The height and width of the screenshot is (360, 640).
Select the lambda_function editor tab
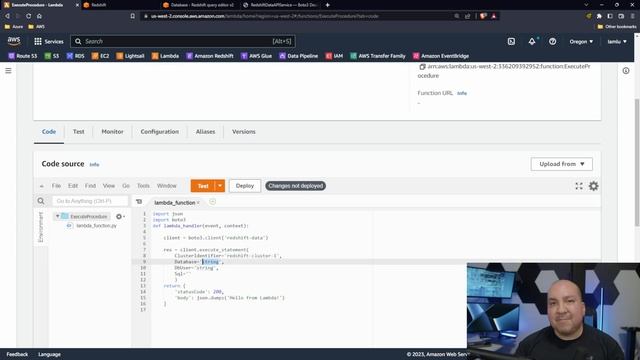pos(174,202)
